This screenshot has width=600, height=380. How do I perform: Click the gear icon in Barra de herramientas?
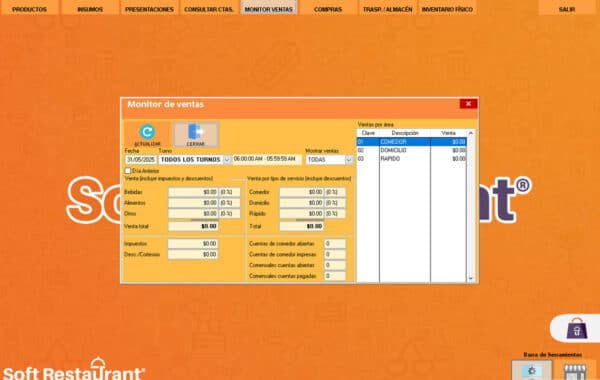point(532,370)
